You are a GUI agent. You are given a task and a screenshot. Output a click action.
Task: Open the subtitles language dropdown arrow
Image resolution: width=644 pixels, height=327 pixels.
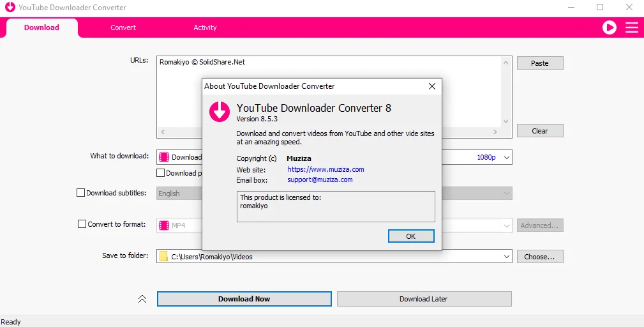point(506,194)
